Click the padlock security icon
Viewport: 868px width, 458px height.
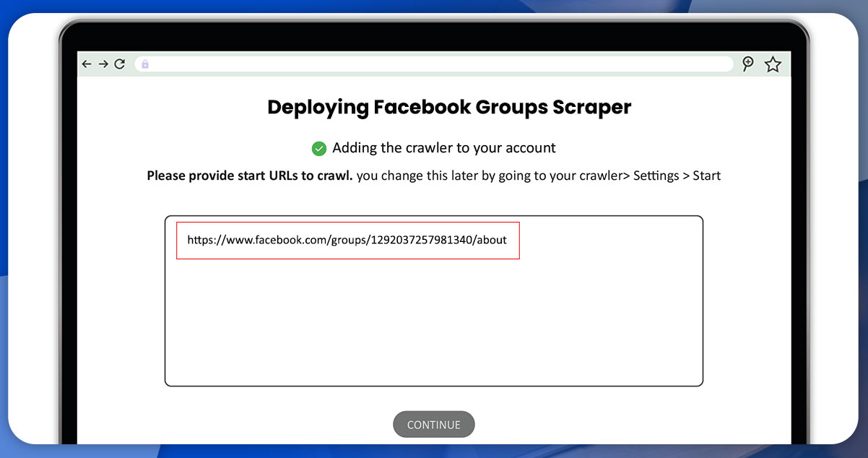[144, 64]
